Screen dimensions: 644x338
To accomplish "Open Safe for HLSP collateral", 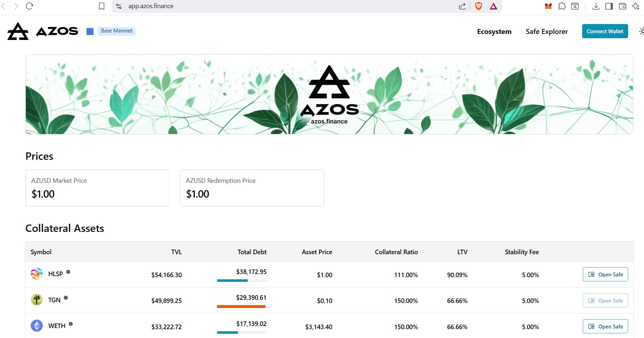I will [x=605, y=275].
